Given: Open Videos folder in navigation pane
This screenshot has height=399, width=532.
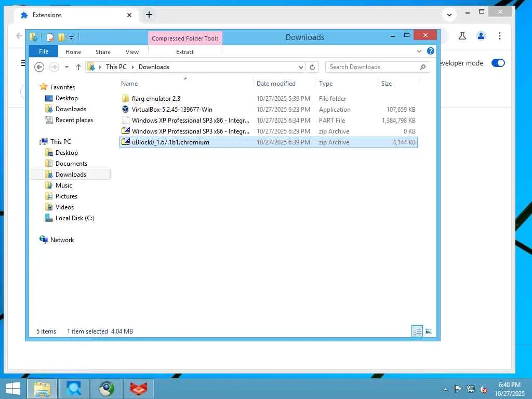Looking at the screenshot, I should click(64, 207).
